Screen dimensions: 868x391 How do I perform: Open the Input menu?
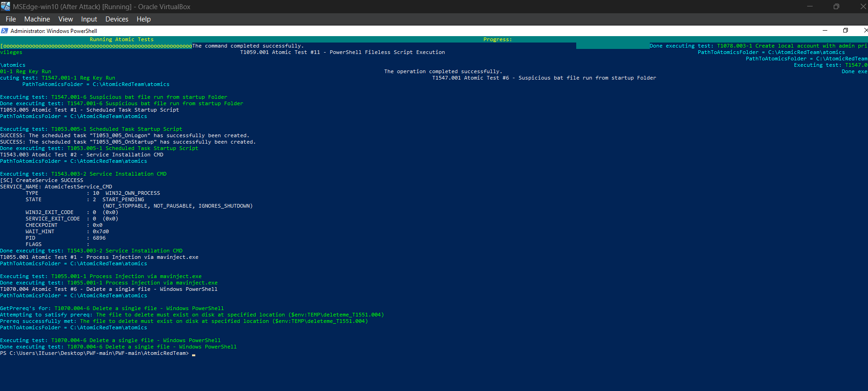coord(89,19)
